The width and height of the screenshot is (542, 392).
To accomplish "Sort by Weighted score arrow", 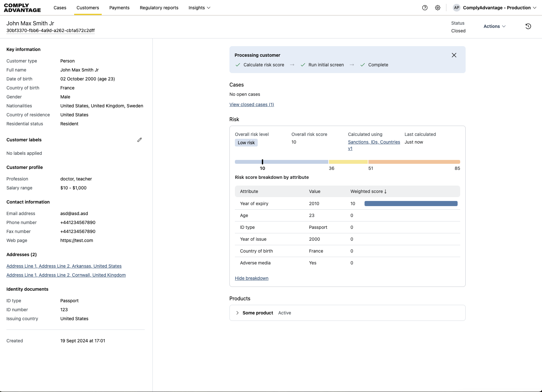I will [x=385, y=191].
